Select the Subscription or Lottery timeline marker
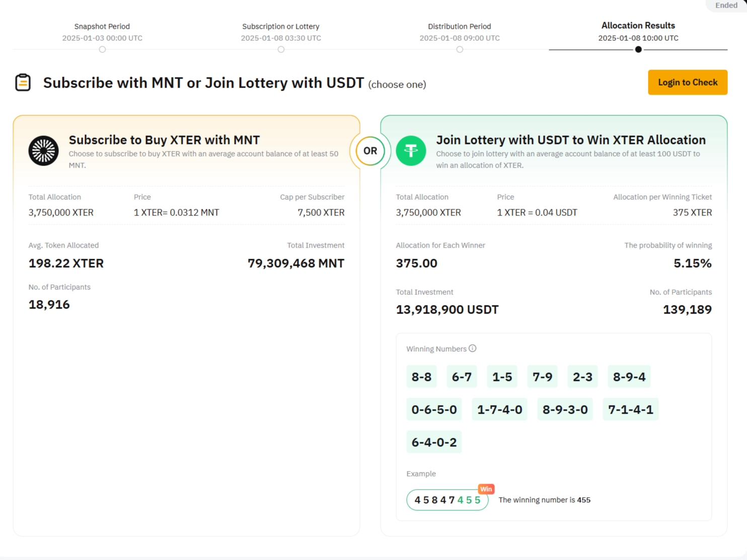 pyautogui.click(x=281, y=49)
